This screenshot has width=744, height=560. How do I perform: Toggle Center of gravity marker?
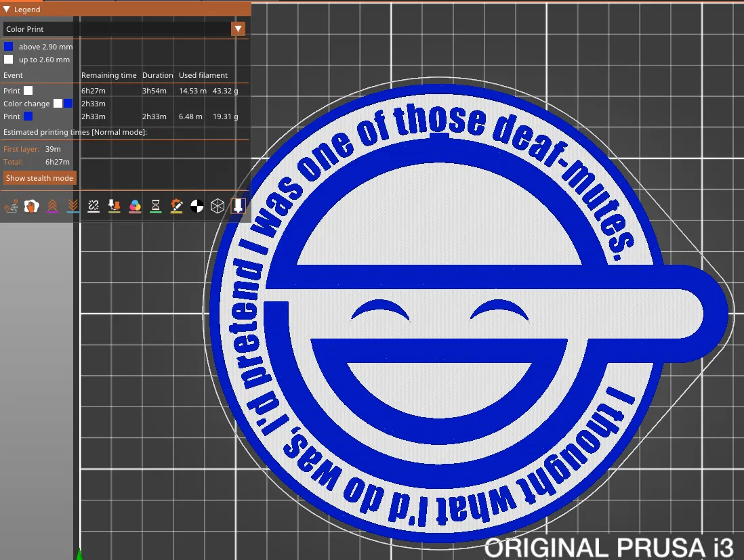click(x=197, y=206)
